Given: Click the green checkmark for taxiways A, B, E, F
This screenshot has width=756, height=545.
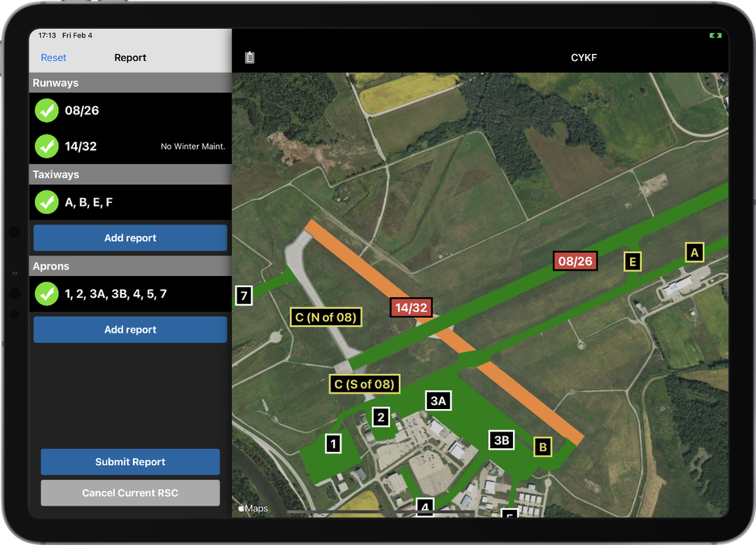Looking at the screenshot, I should 46,202.
